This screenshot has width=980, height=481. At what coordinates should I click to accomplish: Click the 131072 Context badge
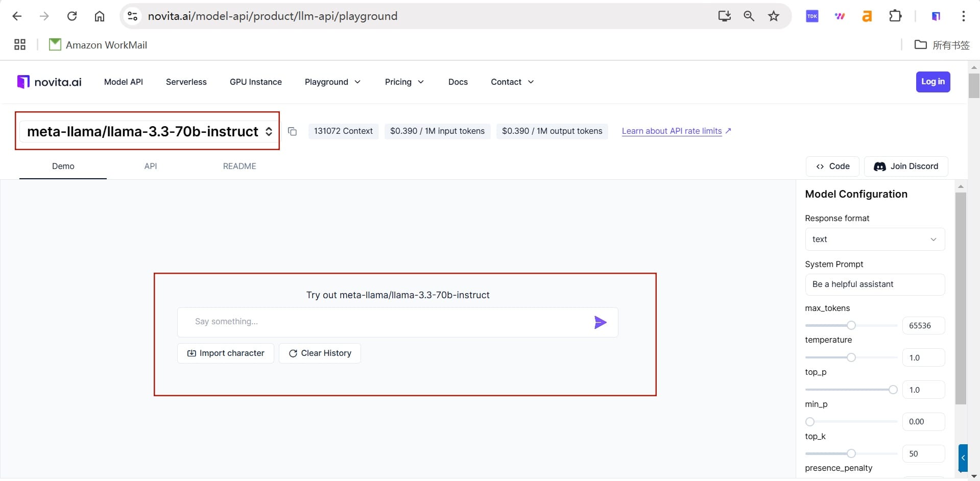344,131
